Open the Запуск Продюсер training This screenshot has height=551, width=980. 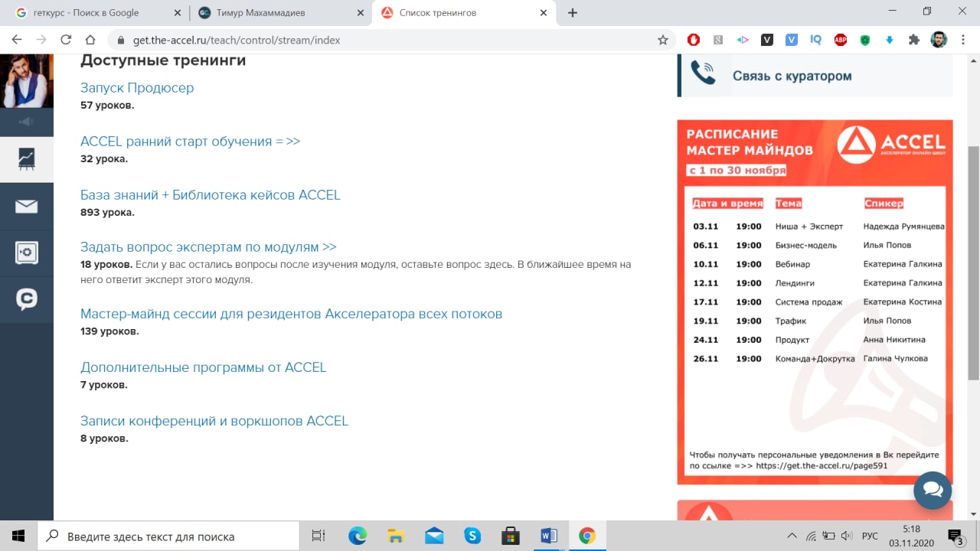click(137, 88)
